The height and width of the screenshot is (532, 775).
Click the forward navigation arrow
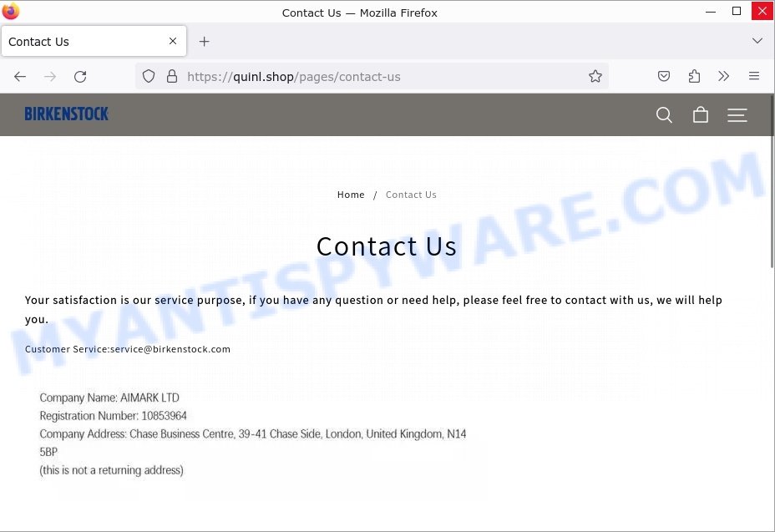(x=50, y=77)
